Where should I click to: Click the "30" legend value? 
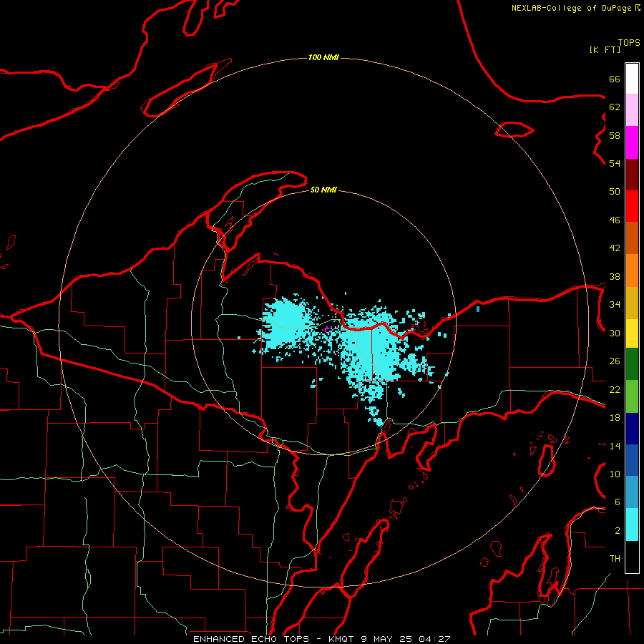pos(615,333)
